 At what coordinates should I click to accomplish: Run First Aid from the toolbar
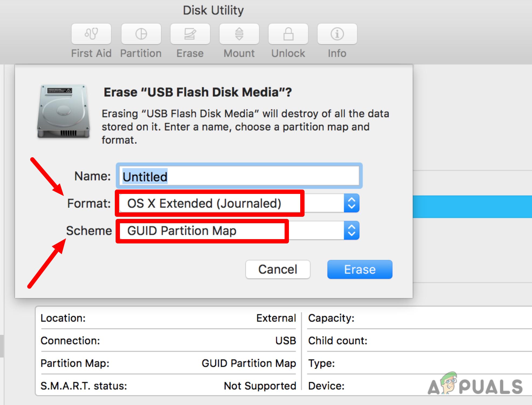point(91,34)
